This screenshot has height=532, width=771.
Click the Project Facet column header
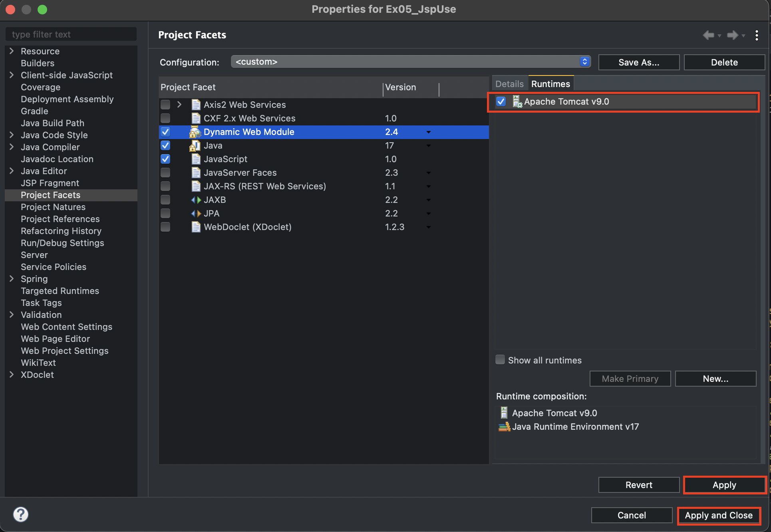tap(270, 87)
